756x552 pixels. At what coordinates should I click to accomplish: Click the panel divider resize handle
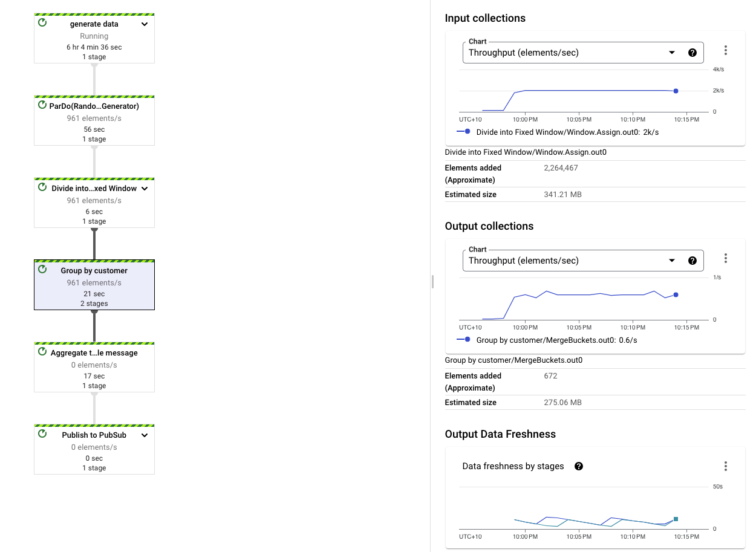point(432,282)
